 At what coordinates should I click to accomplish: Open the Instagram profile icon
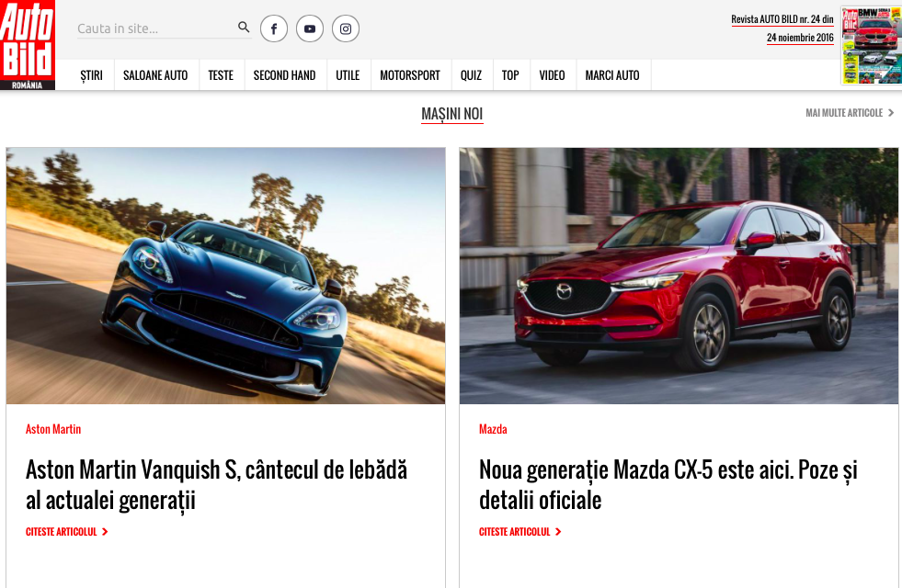346,28
